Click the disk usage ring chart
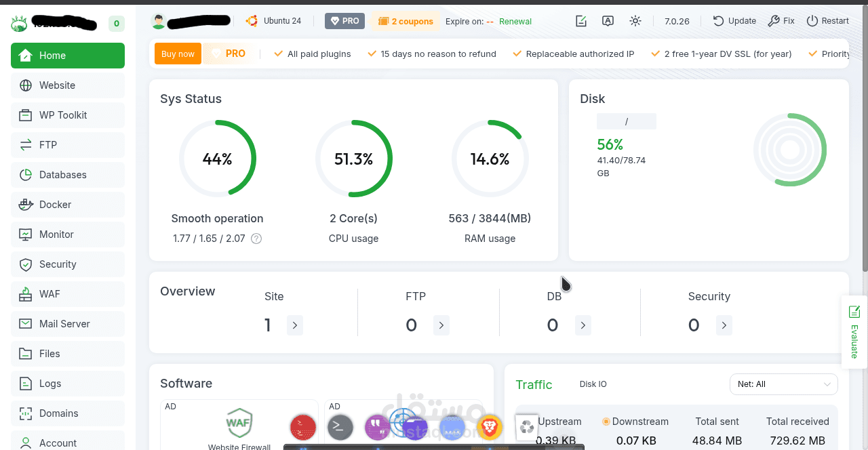This screenshot has height=450, width=868. coord(790,150)
